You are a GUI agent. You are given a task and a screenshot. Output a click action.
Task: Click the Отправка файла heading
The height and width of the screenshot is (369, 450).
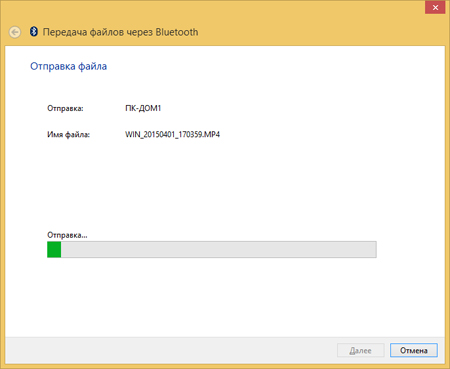click(x=68, y=66)
